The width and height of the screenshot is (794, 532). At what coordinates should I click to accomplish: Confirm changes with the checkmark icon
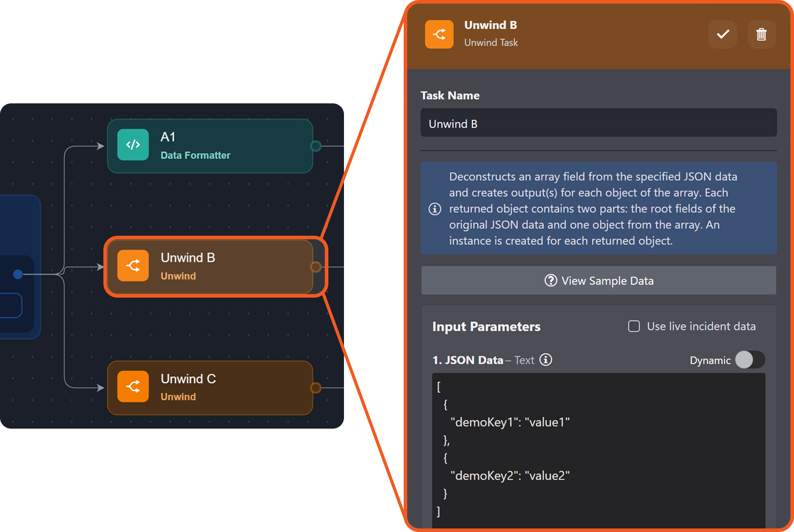click(722, 34)
